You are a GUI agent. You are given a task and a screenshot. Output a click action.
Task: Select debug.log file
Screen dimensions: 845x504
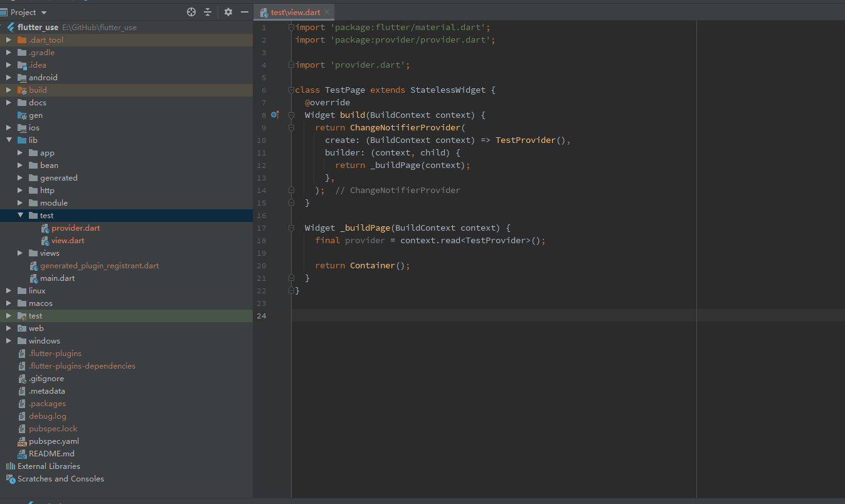pos(48,416)
